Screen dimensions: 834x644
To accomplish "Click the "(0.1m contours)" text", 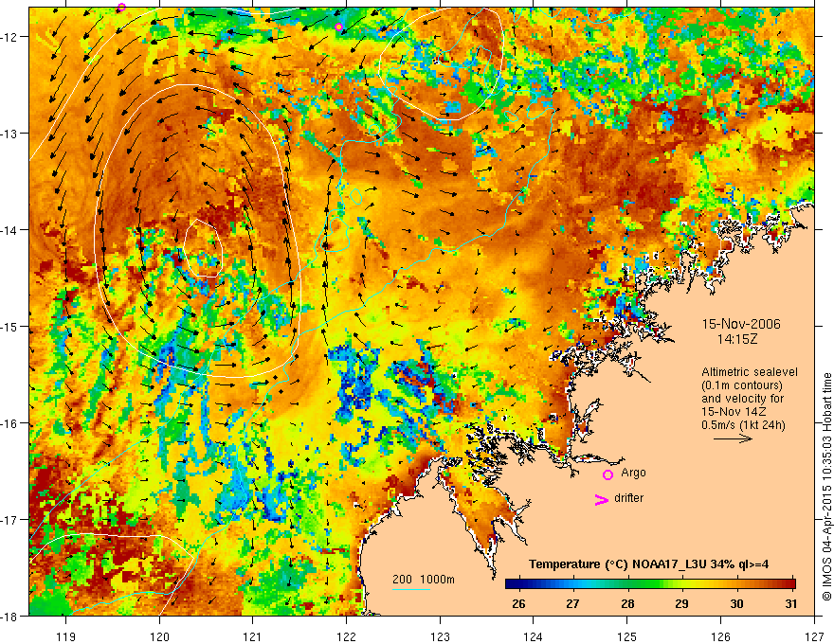I will click(x=742, y=385).
